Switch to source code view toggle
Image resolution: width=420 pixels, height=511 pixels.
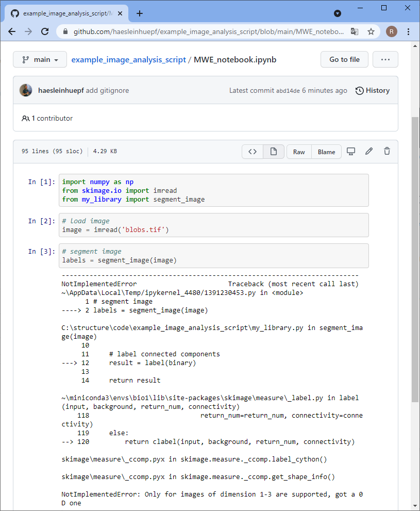(253, 152)
